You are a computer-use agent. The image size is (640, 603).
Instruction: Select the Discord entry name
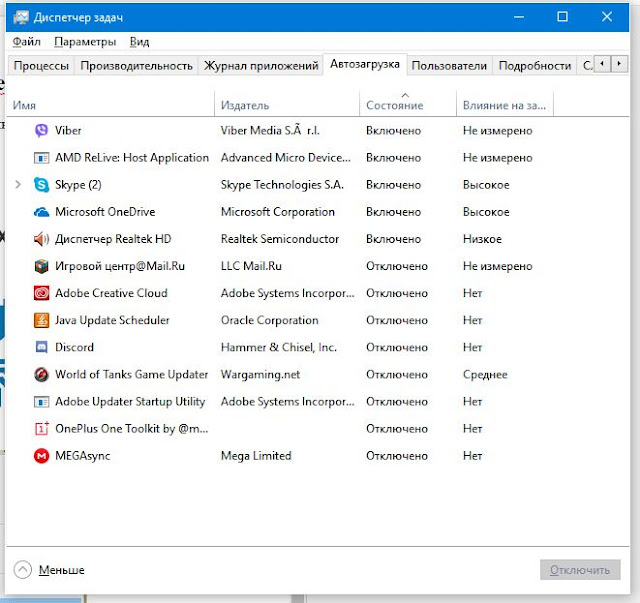click(74, 347)
